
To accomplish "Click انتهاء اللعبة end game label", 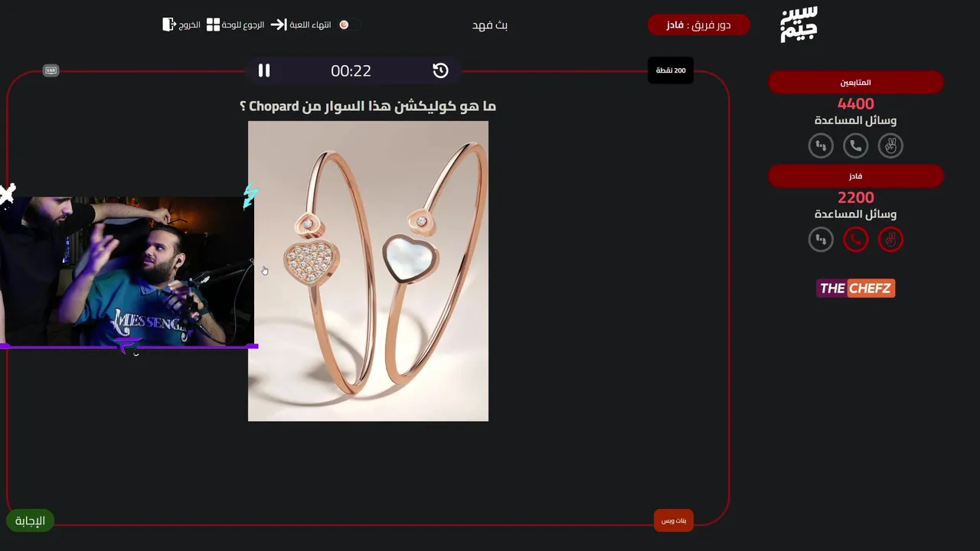I will coord(310,24).
